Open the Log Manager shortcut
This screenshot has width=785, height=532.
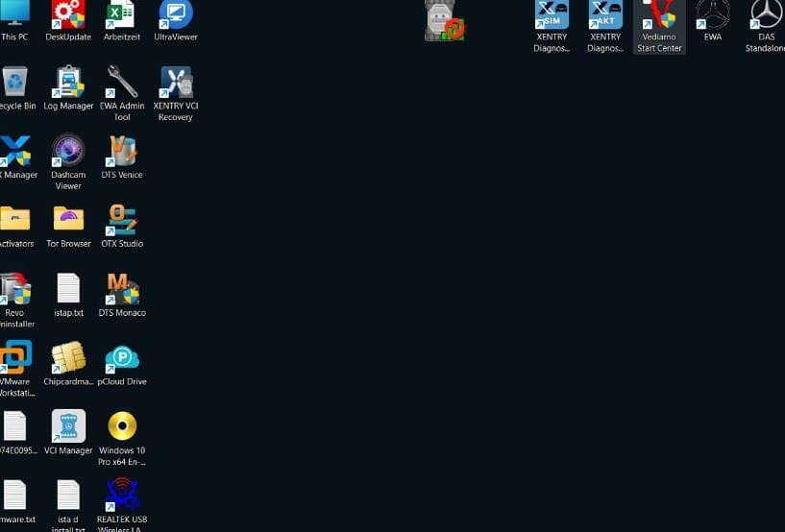pyautogui.click(x=68, y=88)
